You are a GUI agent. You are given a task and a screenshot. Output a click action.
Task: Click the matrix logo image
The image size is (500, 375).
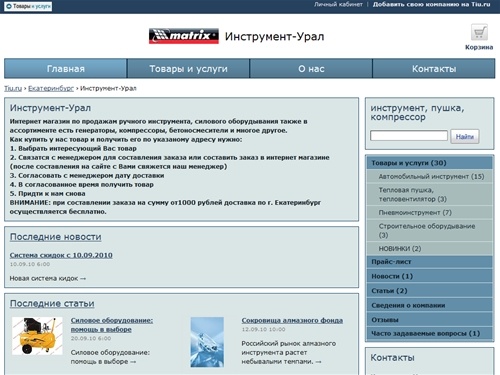[184, 36]
